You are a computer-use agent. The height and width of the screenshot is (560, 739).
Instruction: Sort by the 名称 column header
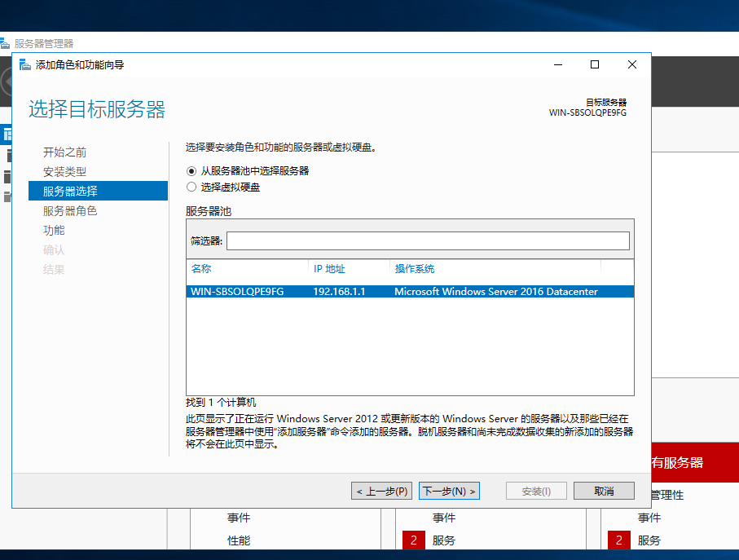201,269
